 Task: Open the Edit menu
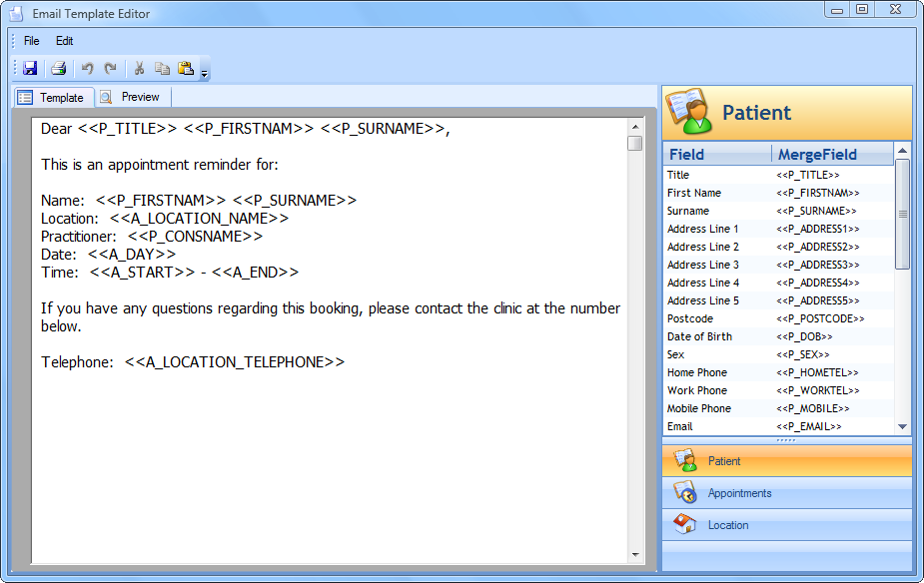[64, 41]
